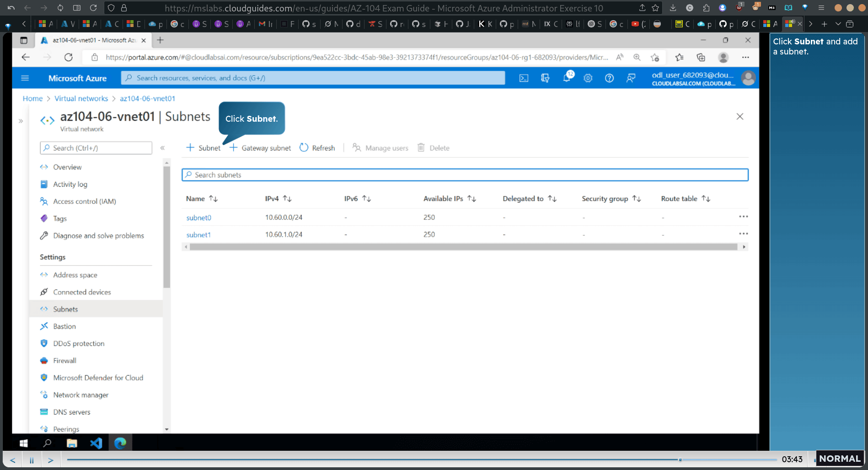The height and width of the screenshot is (470, 868).
Task: Open the Azure notifications bell
Action: pyautogui.click(x=567, y=78)
